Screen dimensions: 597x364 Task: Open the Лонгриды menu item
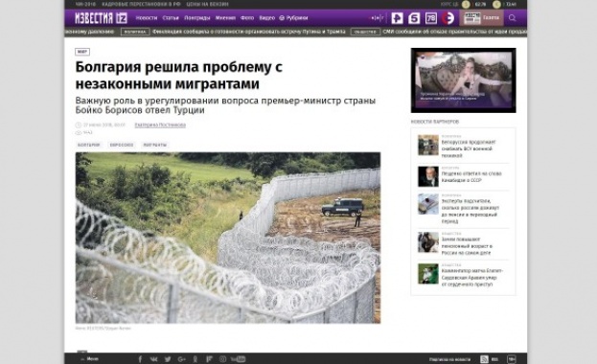pyautogui.click(x=197, y=18)
